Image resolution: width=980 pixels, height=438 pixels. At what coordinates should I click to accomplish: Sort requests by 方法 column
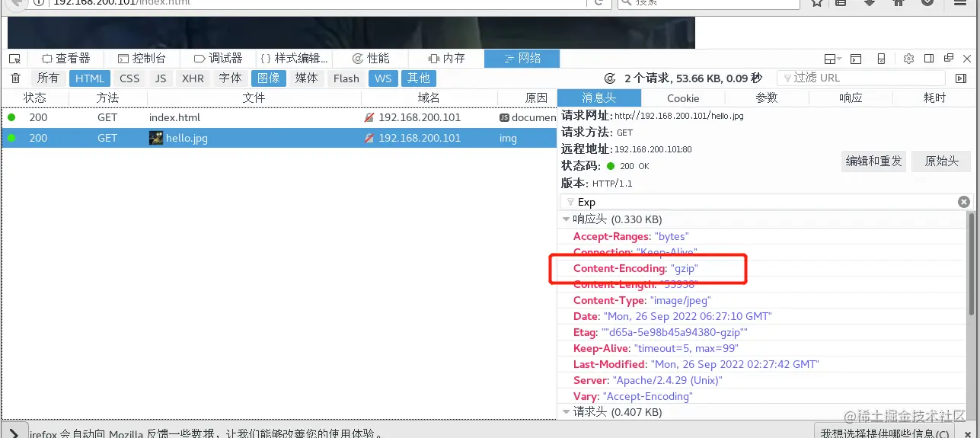coord(108,98)
